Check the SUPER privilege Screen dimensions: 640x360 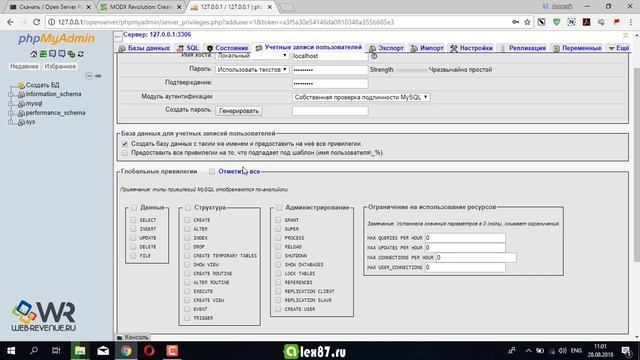[x=278, y=229]
